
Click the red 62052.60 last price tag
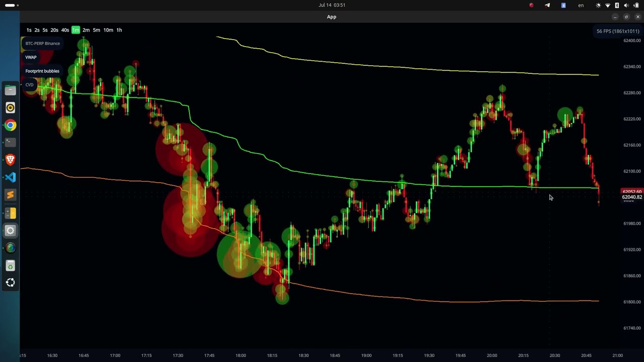[632, 192]
